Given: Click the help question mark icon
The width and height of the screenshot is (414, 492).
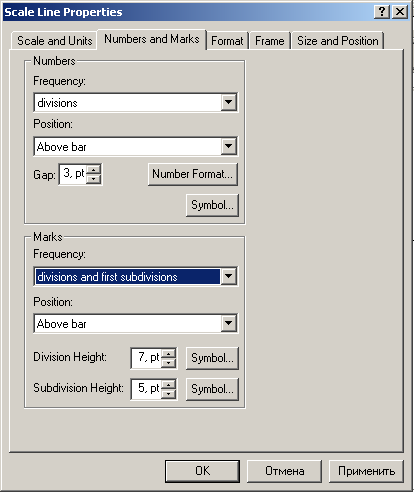Looking at the screenshot, I should pyautogui.click(x=382, y=12).
